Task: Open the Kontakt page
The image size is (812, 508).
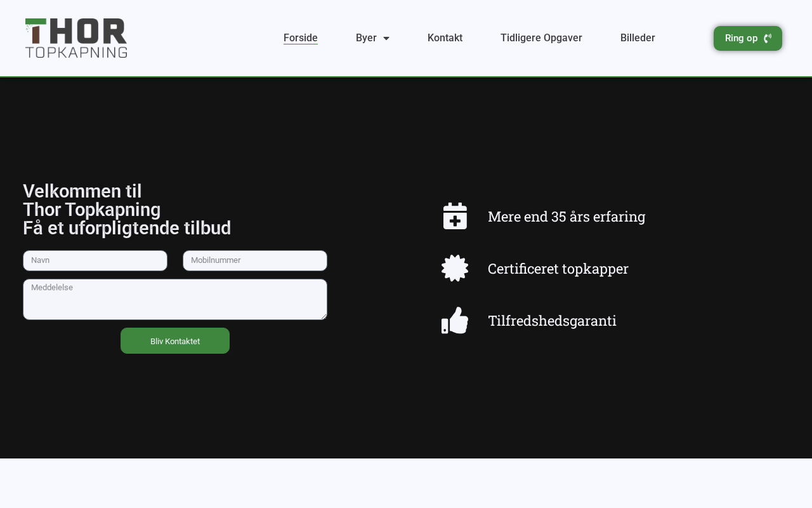Action: point(445,37)
